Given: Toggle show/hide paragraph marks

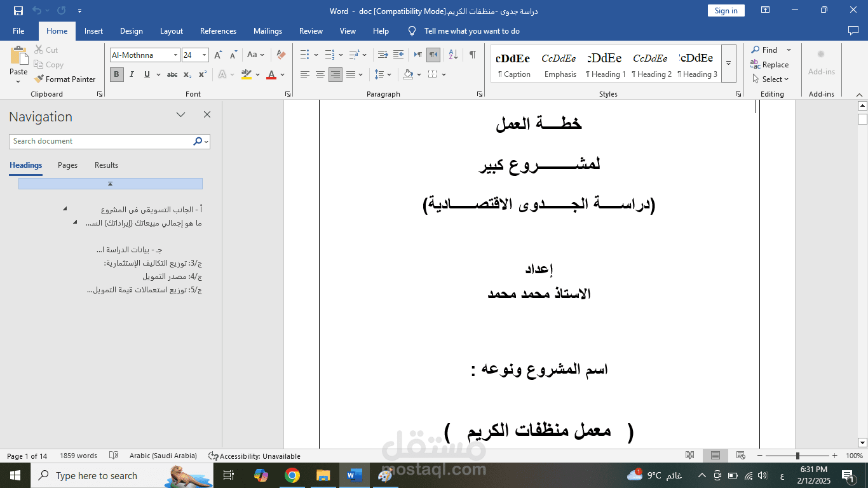Looking at the screenshot, I should (x=472, y=55).
